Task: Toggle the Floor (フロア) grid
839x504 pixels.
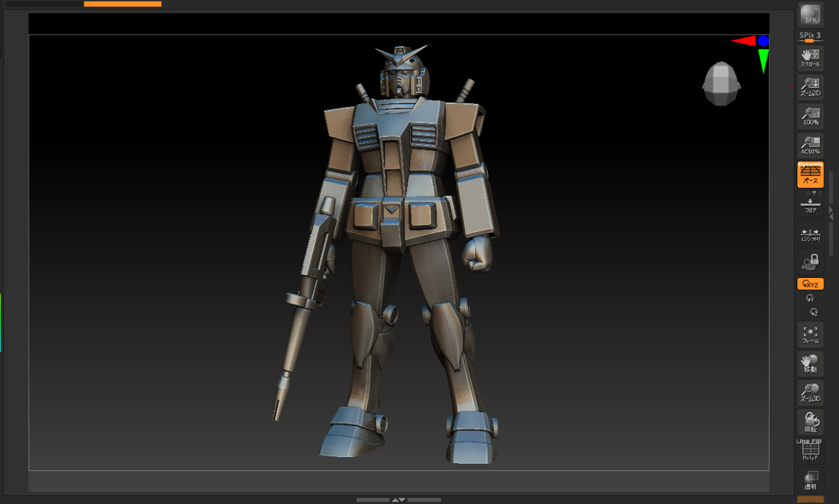Action: point(810,204)
